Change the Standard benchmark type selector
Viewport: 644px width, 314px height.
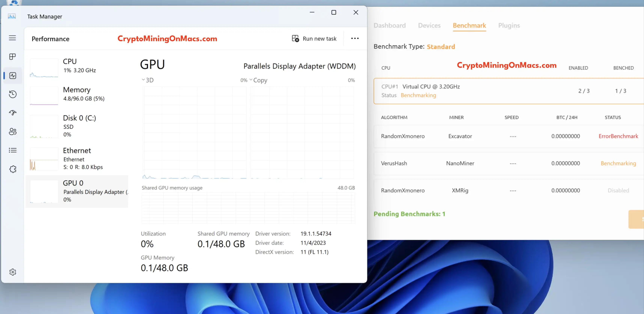pos(441,47)
